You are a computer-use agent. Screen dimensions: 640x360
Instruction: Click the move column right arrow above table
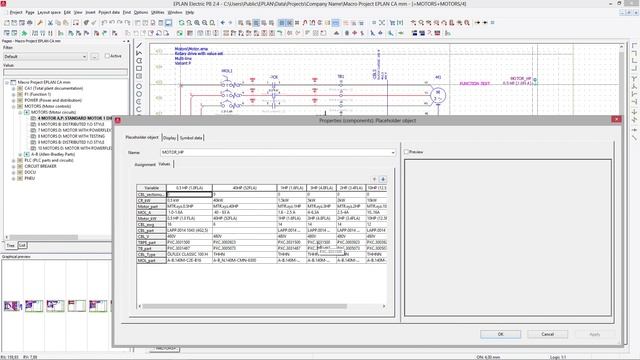pos(383,179)
